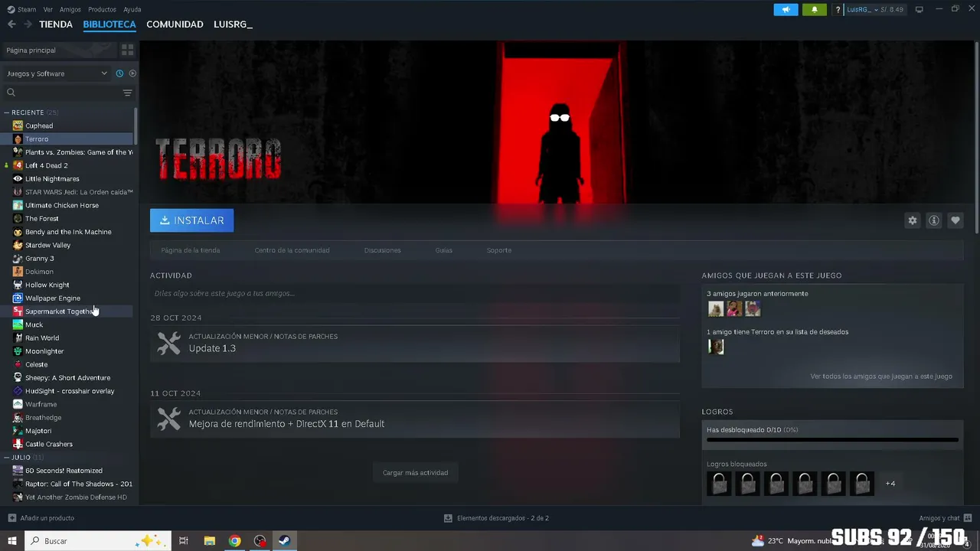This screenshot has width=980, height=551.
Task: Open the Update 1.3 patch notes entry
Action: coord(415,344)
